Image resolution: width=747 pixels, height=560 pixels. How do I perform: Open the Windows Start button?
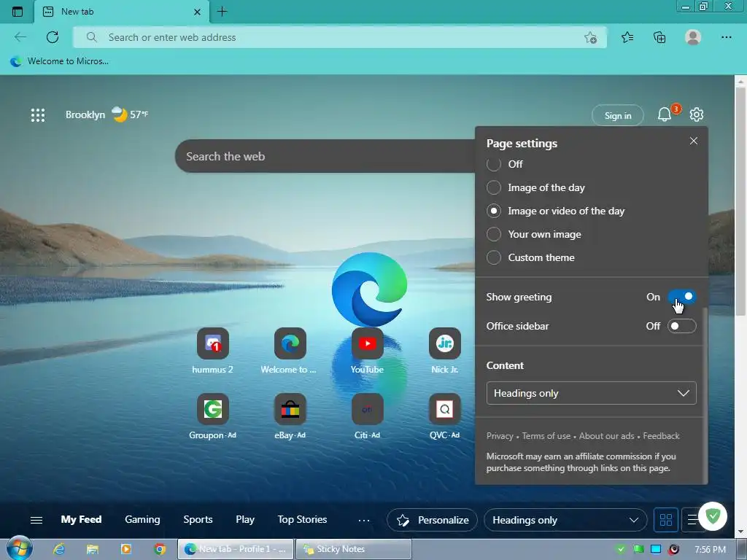click(x=19, y=548)
